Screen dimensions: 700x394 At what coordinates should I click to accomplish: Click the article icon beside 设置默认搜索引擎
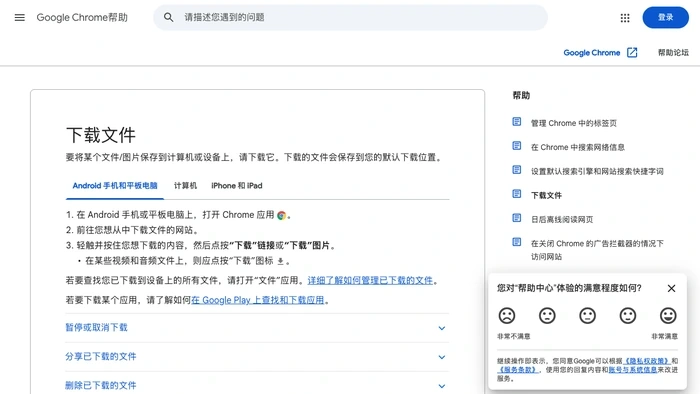[x=517, y=170]
